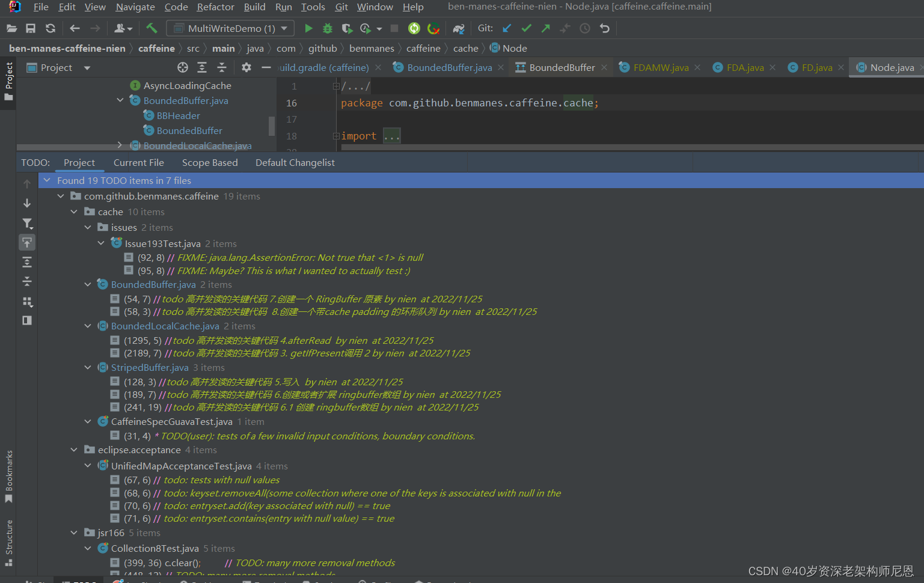Click the project tree vertical scrollbar
The height and width of the screenshot is (583, 924).
272,126
